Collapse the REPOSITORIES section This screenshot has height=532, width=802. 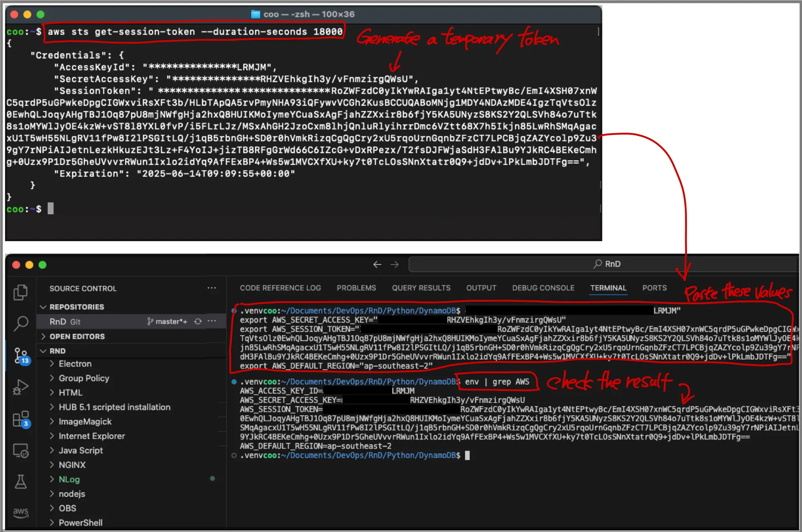(x=43, y=307)
